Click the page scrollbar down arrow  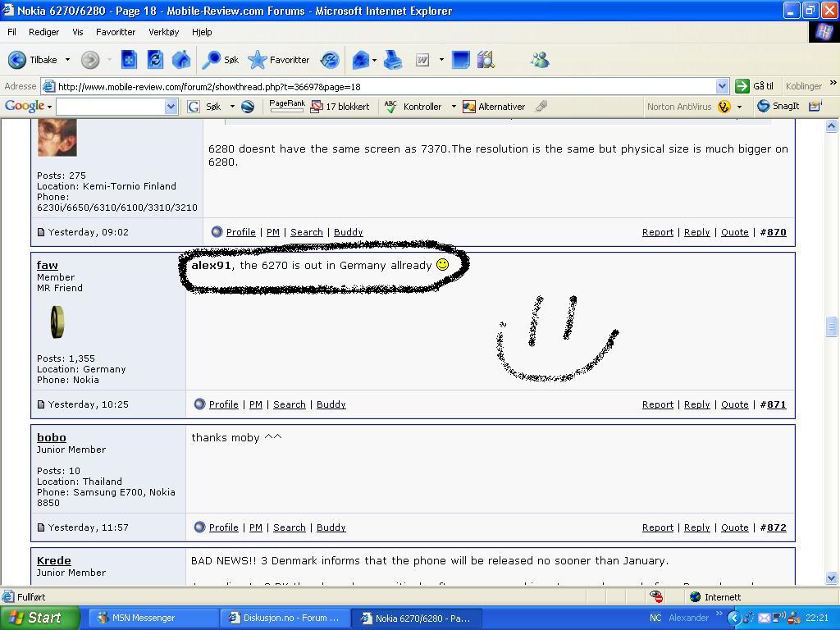pos(832,578)
